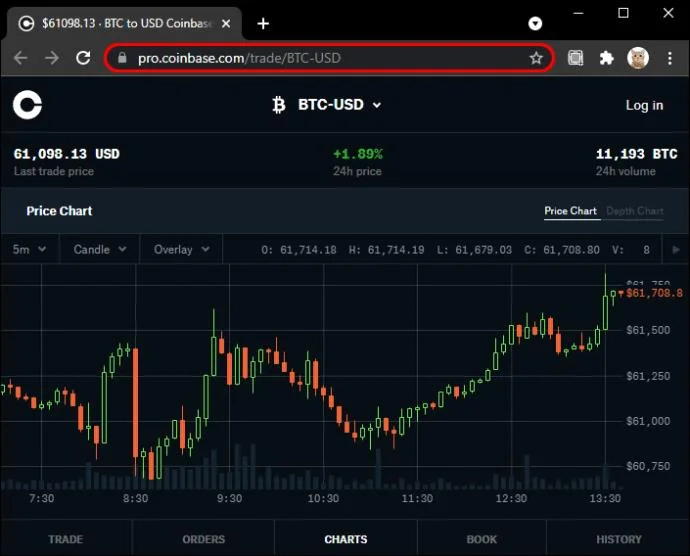Click the 7:30 time axis label
The image size is (690, 556).
tap(41, 498)
